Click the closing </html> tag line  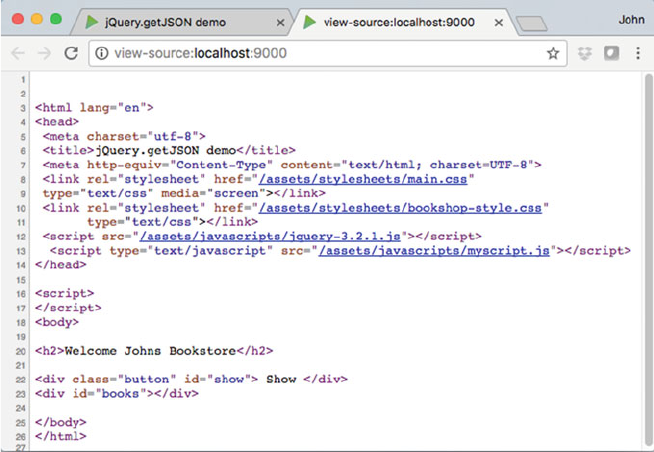(60, 436)
